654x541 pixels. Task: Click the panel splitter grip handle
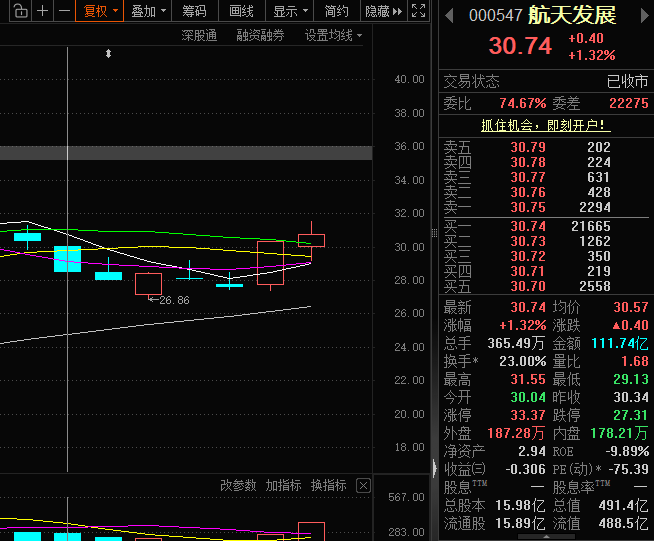(434, 233)
